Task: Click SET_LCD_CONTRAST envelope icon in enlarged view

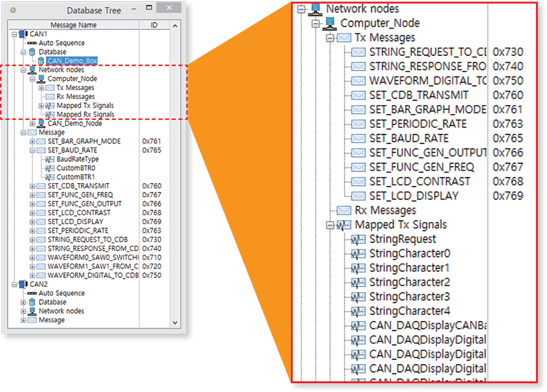Action: [358, 182]
